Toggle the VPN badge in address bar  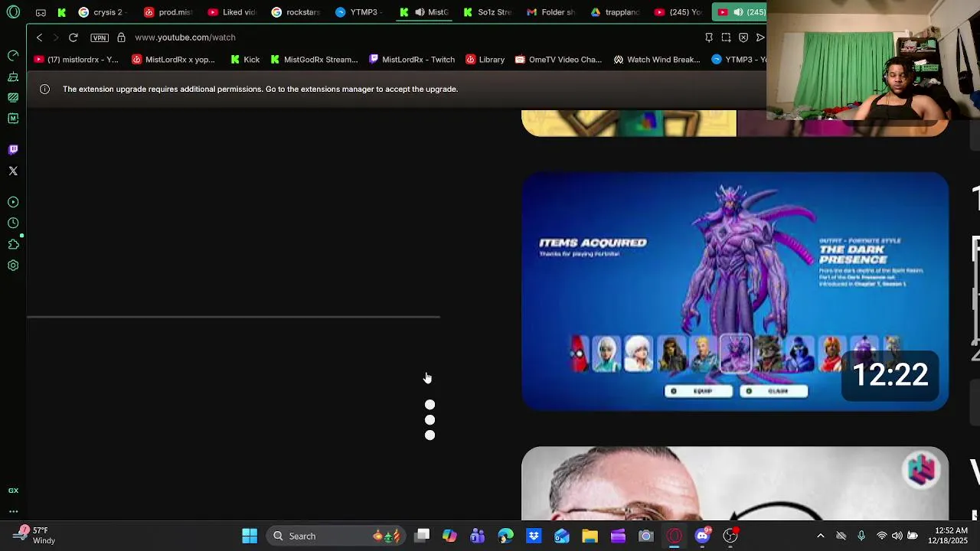point(100,37)
